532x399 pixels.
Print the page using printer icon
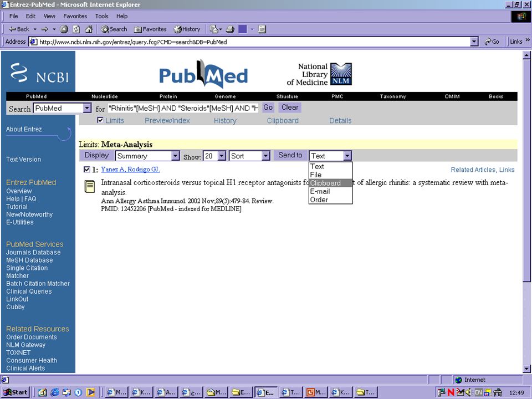pos(231,29)
